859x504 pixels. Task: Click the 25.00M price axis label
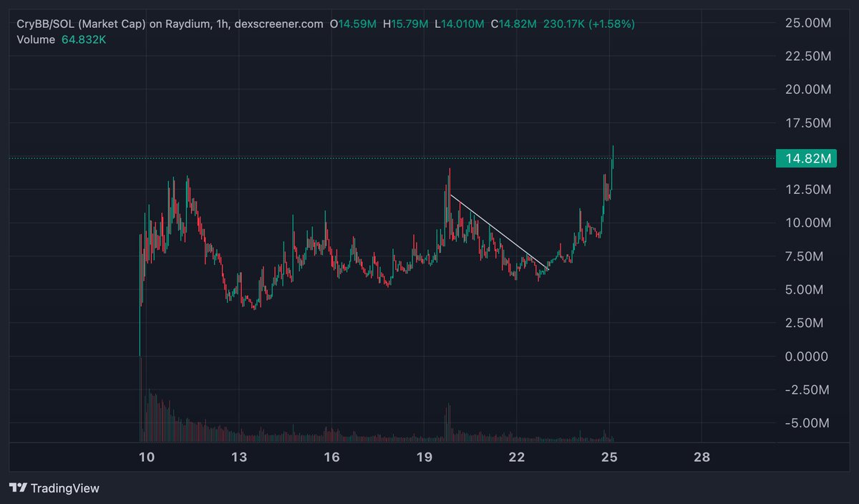(807, 23)
